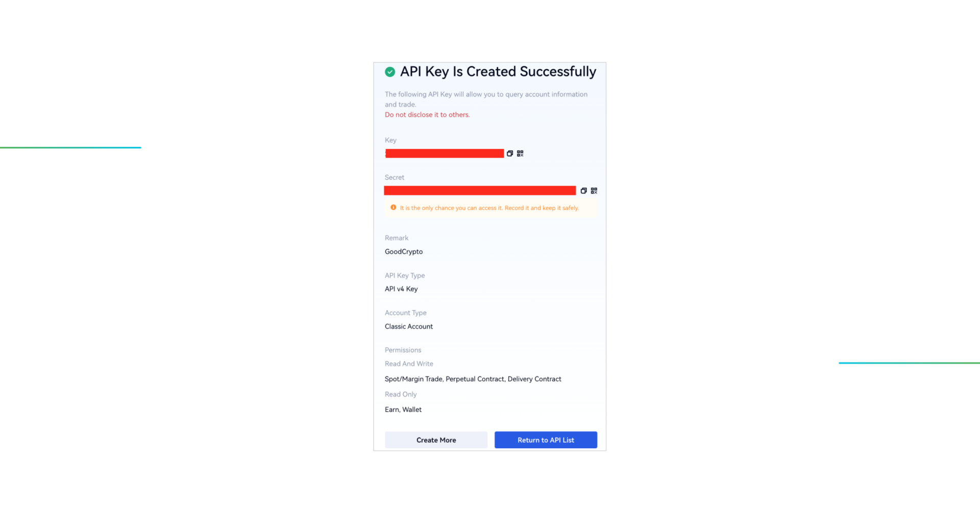Screen dimensions: 980x514
Task: Click the green success checkmark icon
Action: (x=390, y=72)
